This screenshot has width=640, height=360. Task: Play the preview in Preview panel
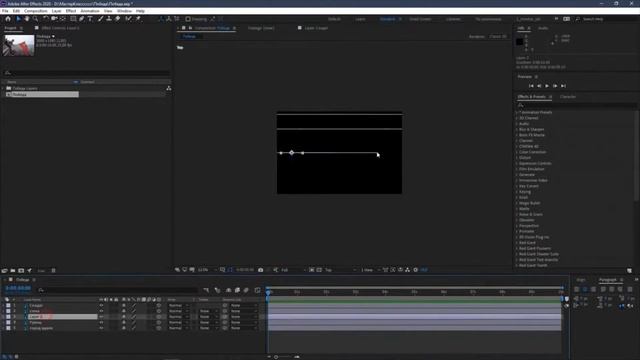point(547,86)
